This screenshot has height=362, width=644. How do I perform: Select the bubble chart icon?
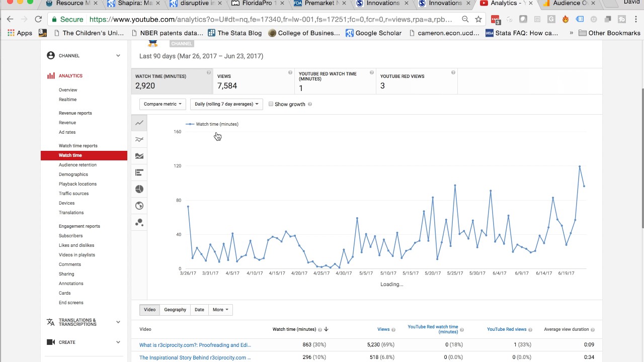click(139, 222)
